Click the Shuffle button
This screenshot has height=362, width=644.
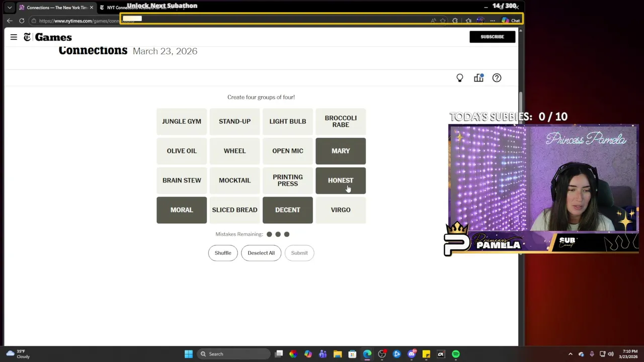223,253
